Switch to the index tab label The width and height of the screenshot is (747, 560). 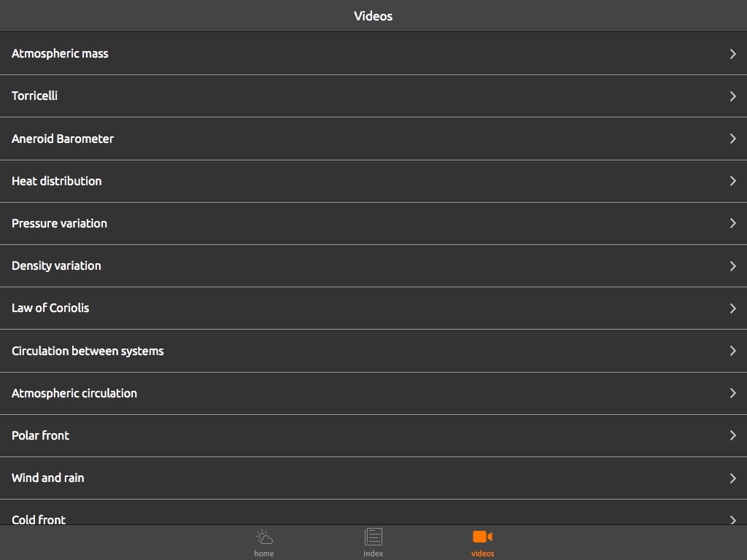click(x=373, y=553)
